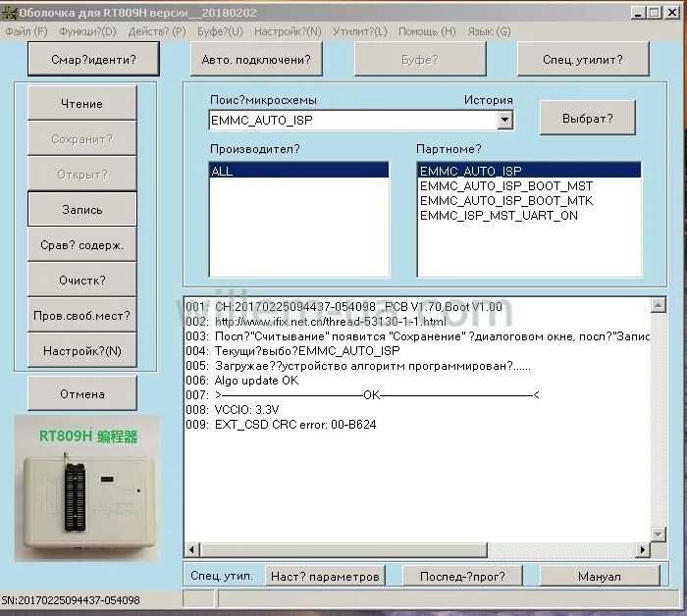Click the top Буфе? button
Image resolution: width=687 pixels, height=616 pixels.
[x=420, y=59]
